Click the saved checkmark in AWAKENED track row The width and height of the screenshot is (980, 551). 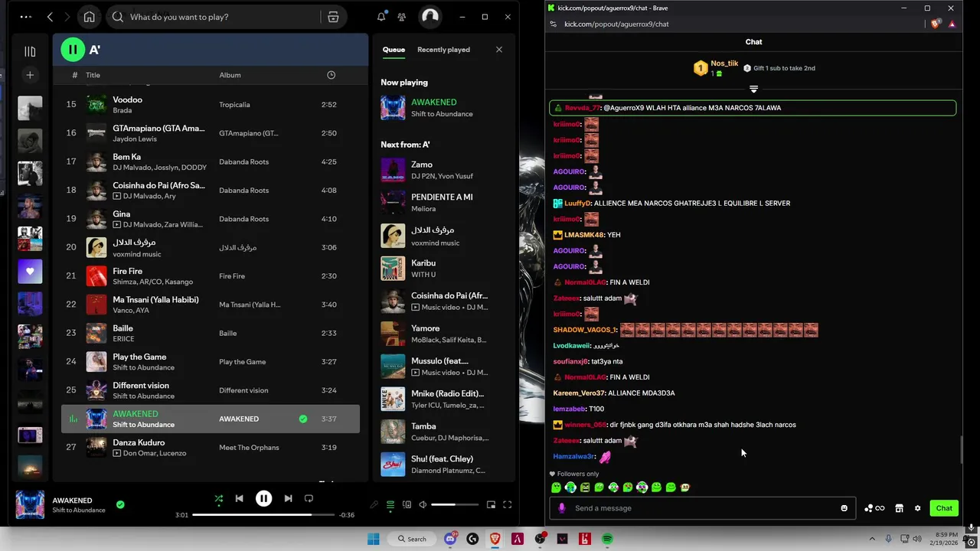coord(303,419)
